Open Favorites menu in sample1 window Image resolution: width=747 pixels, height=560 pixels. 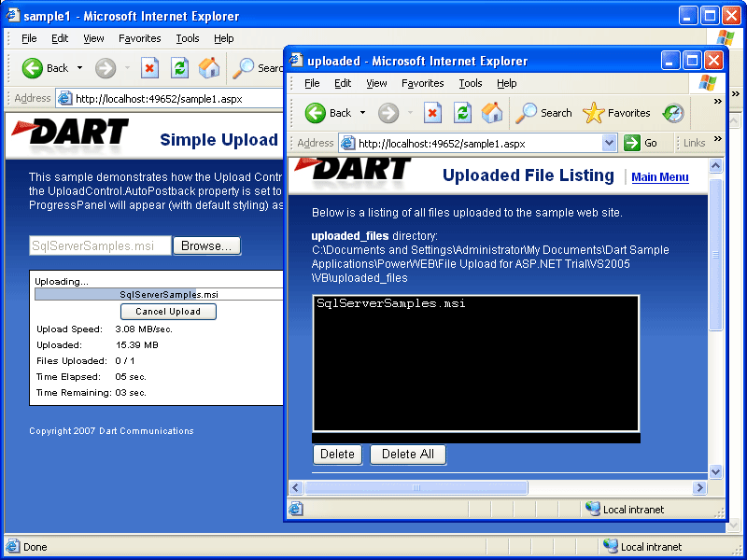pos(139,38)
